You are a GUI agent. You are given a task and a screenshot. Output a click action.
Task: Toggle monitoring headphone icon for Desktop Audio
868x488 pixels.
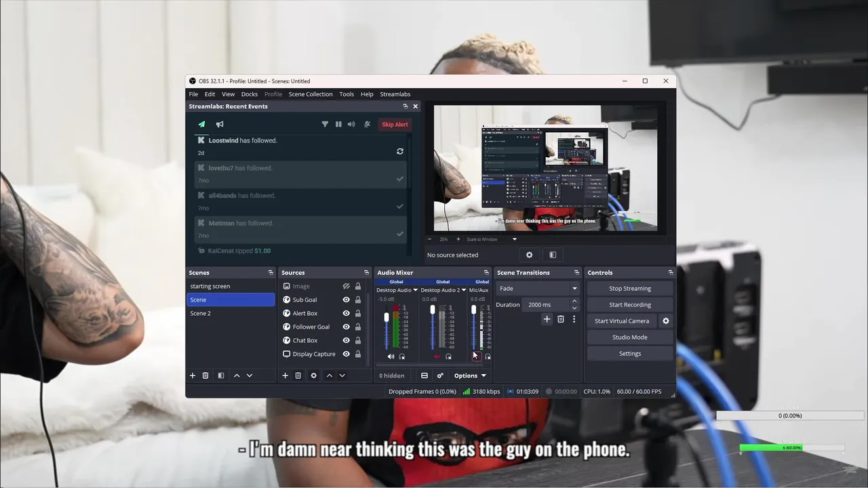tap(402, 357)
